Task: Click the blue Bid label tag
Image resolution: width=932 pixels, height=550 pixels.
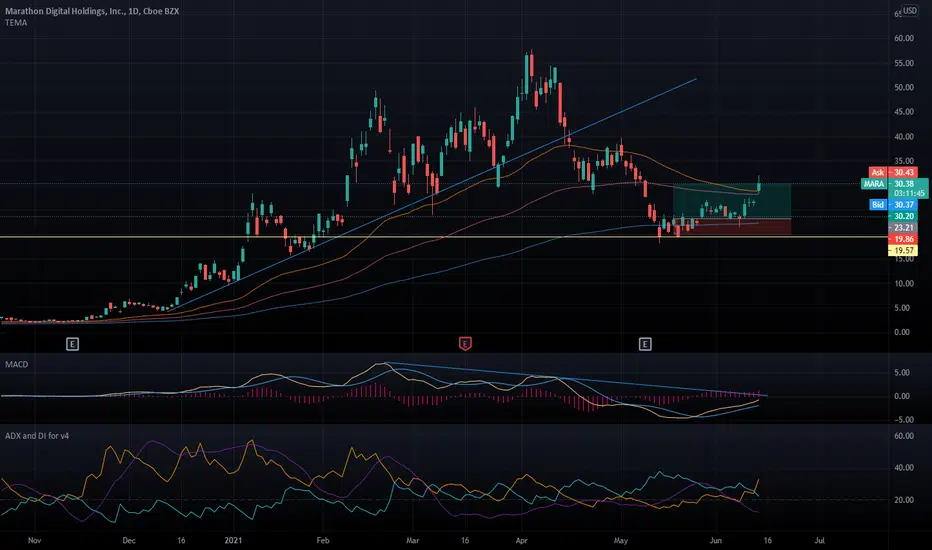Action: 878,205
